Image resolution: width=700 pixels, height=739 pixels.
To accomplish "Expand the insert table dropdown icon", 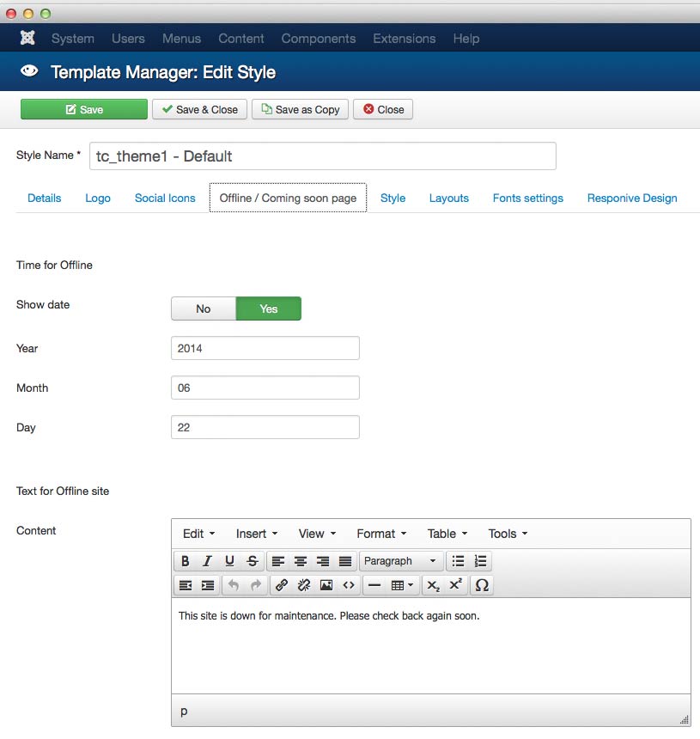I will click(x=402, y=585).
